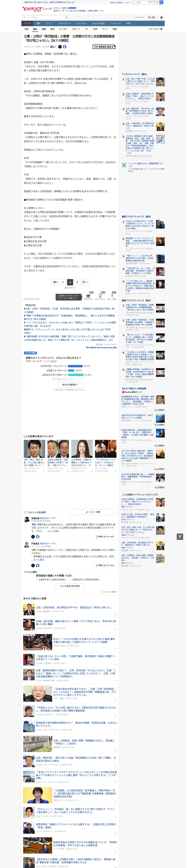Viewport: 186px width, 868px height.
Task: Open the video ranking thumbnail with 5:51 duration
Action: (160, 308)
